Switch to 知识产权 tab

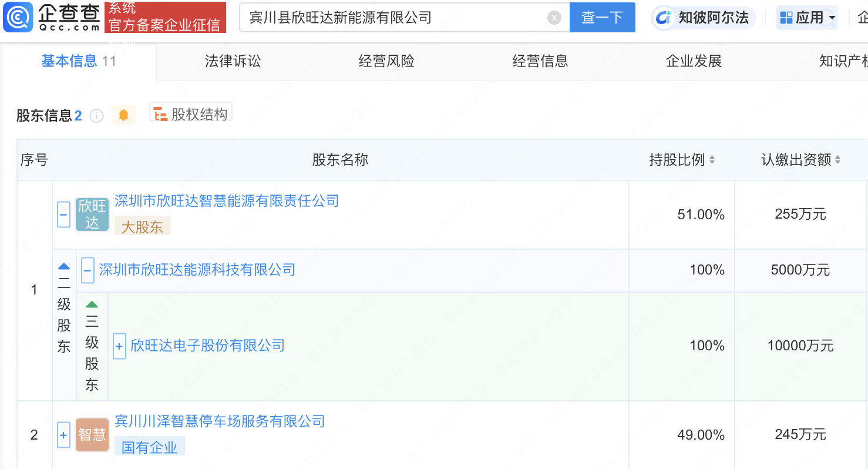pos(843,61)
